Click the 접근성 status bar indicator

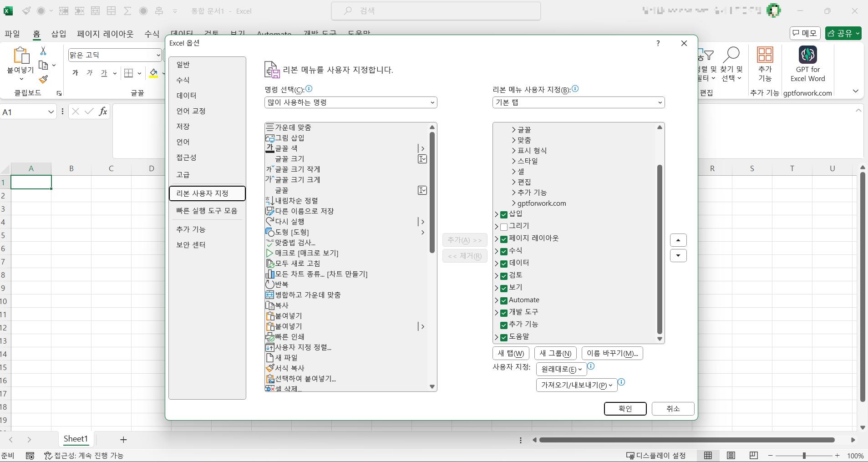pos(84,456)
